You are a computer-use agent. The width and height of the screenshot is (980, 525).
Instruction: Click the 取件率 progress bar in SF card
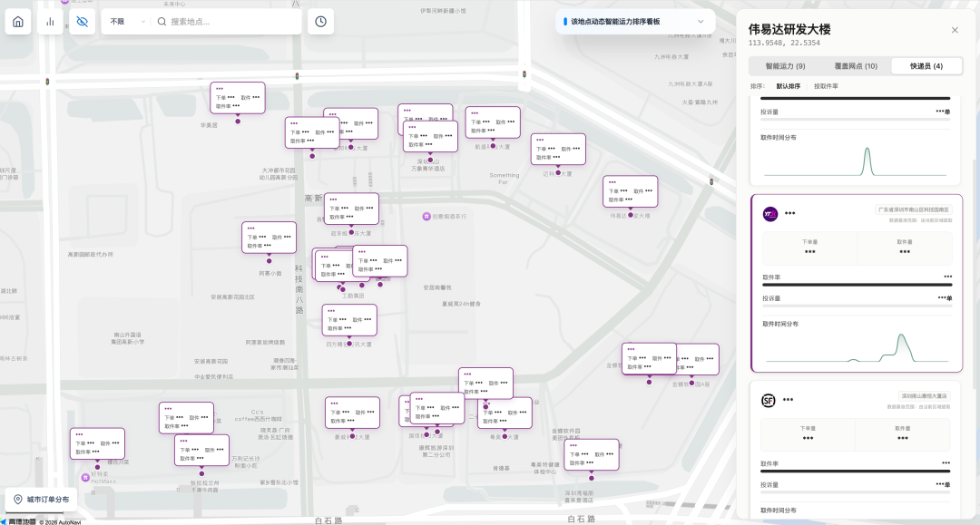(x=855, y=472)
